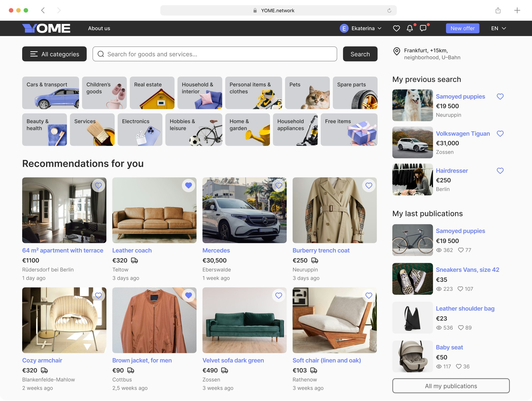532x401 pixels.
Task: Open the EN language dropdown
Action: pyautogui.click(x=498, y=28)
